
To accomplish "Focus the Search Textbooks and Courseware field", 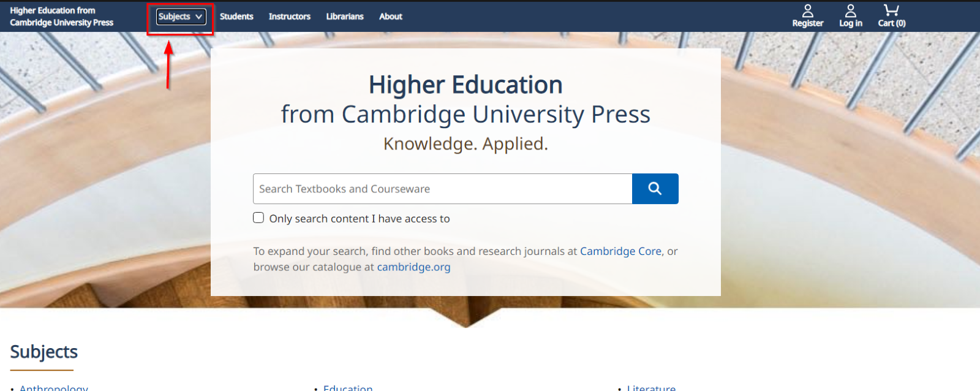I will click(x=443, y=189).
